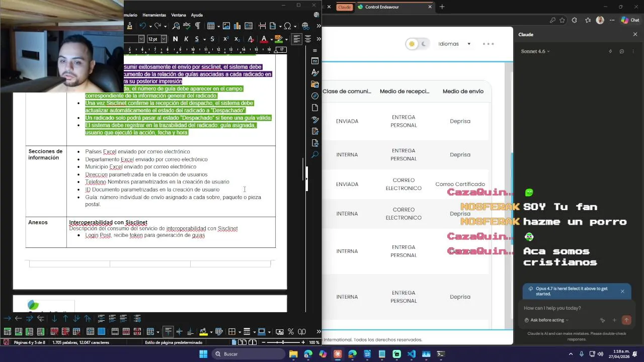The image size is (644, 362).
Task: Align paragraph left
Action: click(x=297, y=39)
